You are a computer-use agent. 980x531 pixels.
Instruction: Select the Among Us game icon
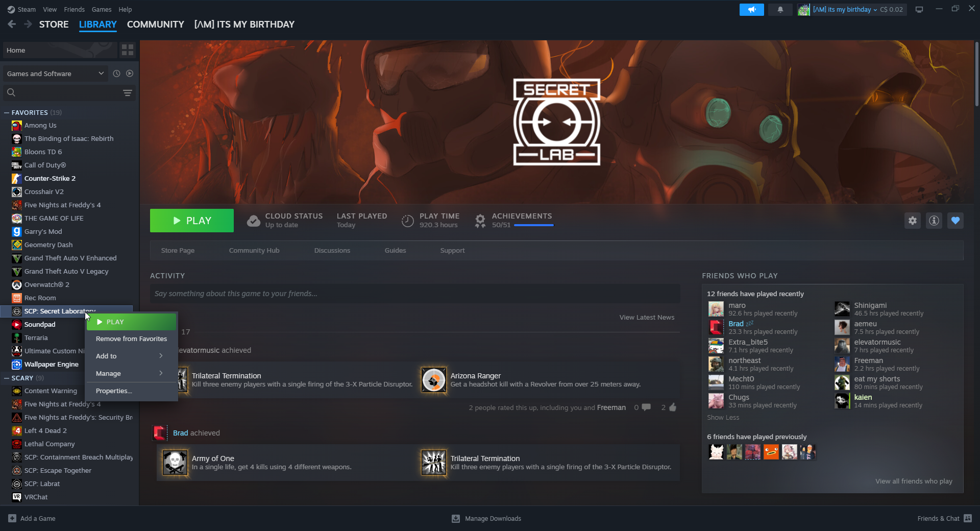coord(17,126)
